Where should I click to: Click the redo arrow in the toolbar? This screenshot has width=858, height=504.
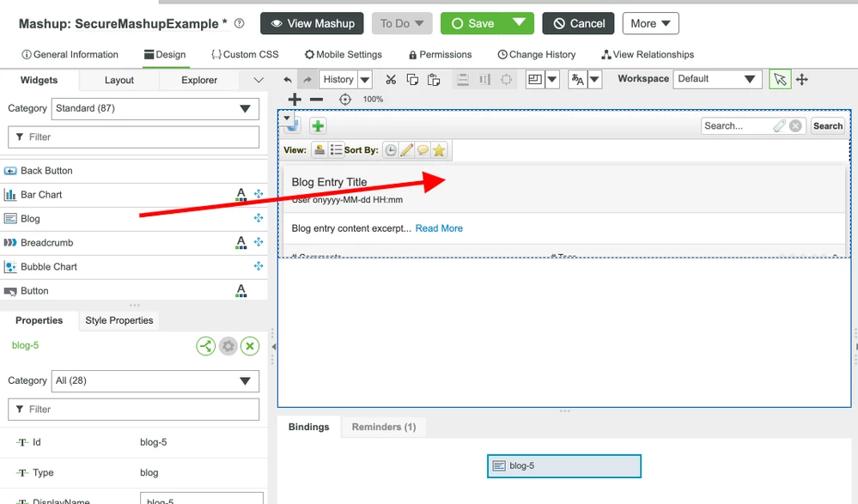click(307, 79)
